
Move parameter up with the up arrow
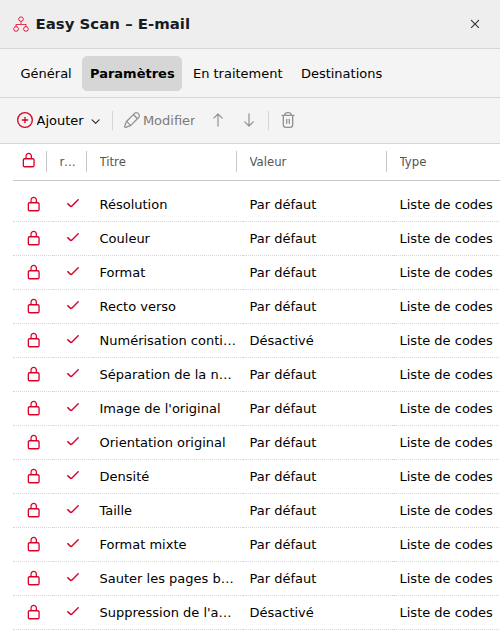click(218, 120)
